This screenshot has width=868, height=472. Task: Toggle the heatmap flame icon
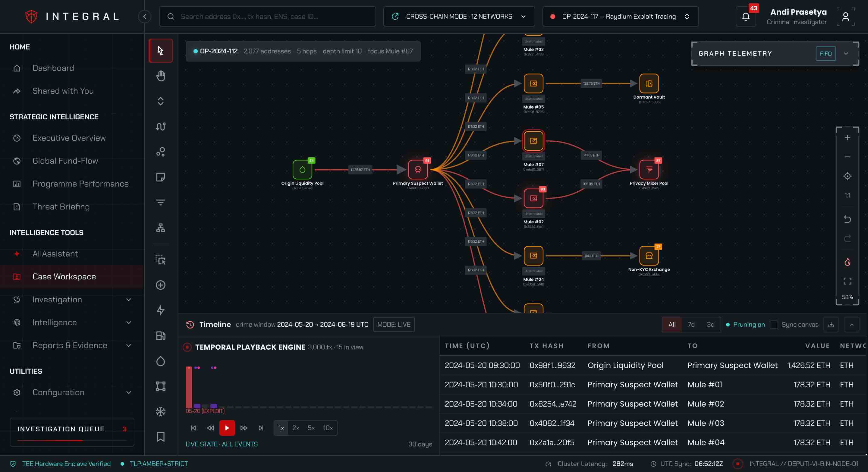(x=847, y=262)
